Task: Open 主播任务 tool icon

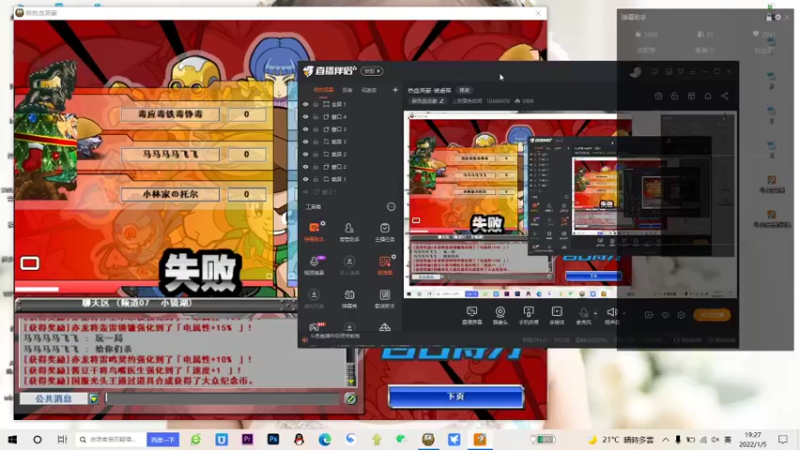Action: pos(385,232)
